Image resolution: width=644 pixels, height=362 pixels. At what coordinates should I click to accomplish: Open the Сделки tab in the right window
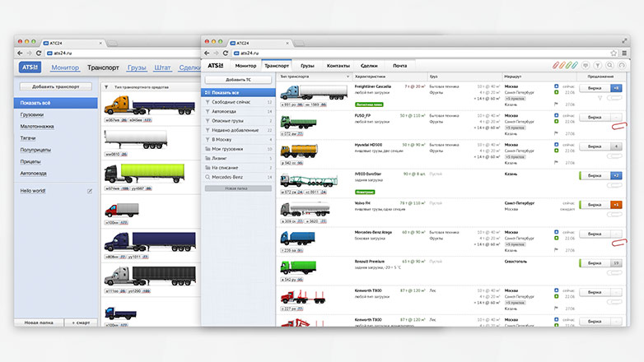(x=369, y=66)
